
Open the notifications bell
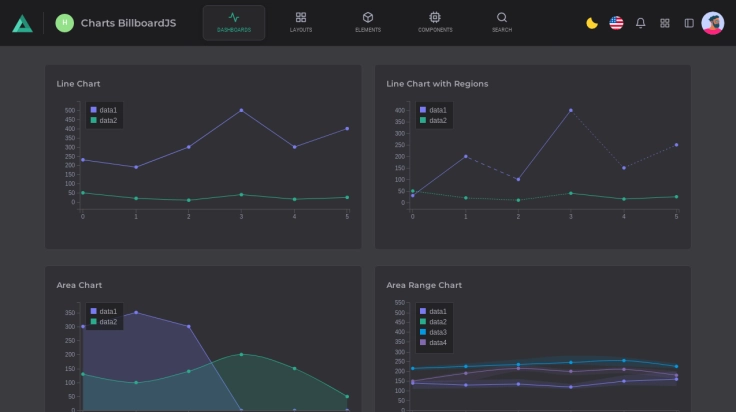[x=641, y=23]
